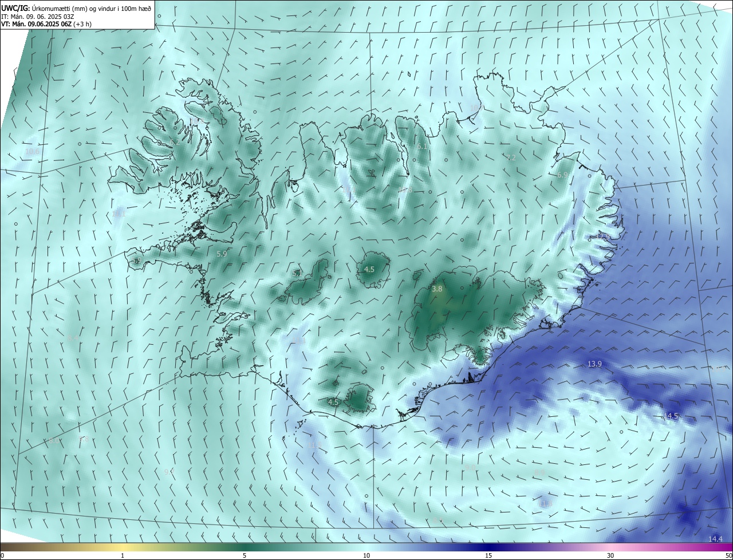Click the 13.9 value off the southeast coast

[x=595, y=364]
